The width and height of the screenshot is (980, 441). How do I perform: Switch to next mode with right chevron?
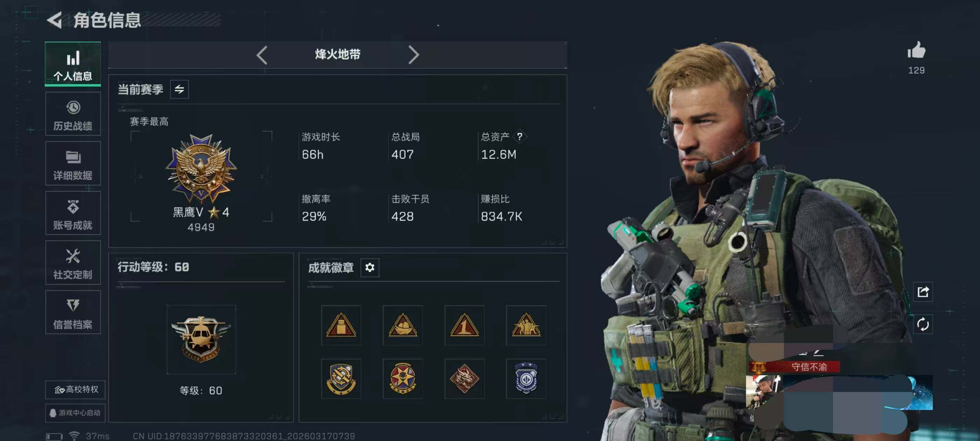414,55
